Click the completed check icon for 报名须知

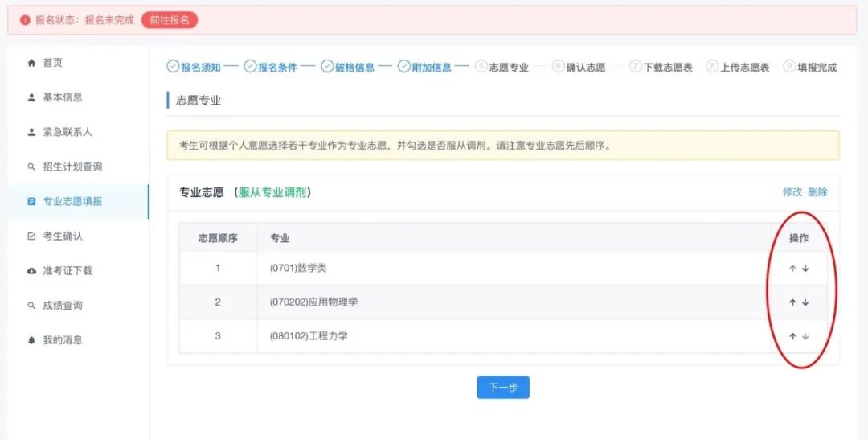coord(174,67)
